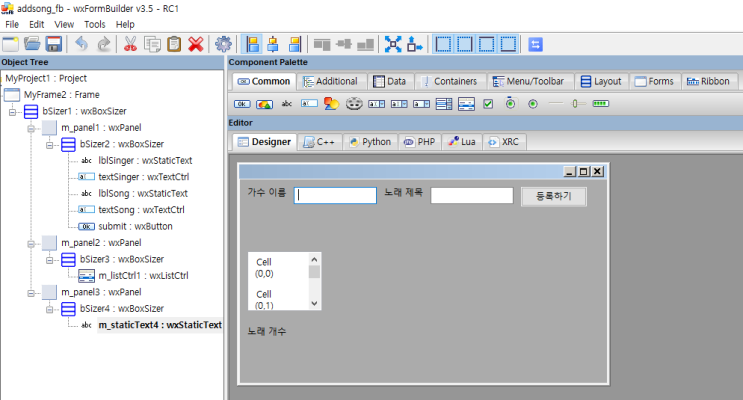Add a wxTextCtrl from the palette
Viewport: 743px width, 400px height.
(x=309, y=104)
